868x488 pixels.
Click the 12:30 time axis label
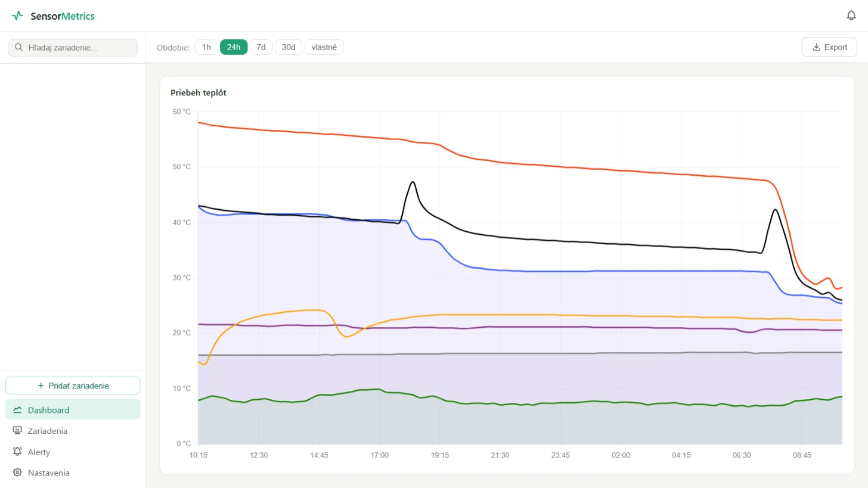(259, 455)
